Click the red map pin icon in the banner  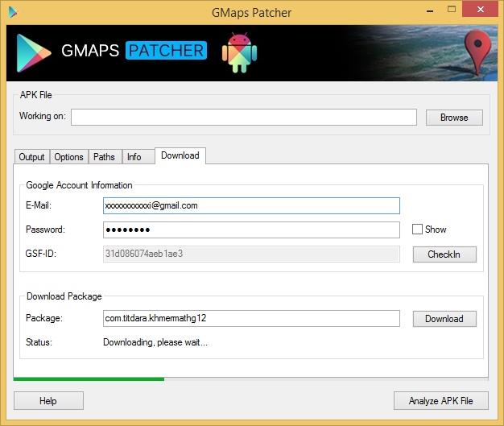tap(478, 52)
